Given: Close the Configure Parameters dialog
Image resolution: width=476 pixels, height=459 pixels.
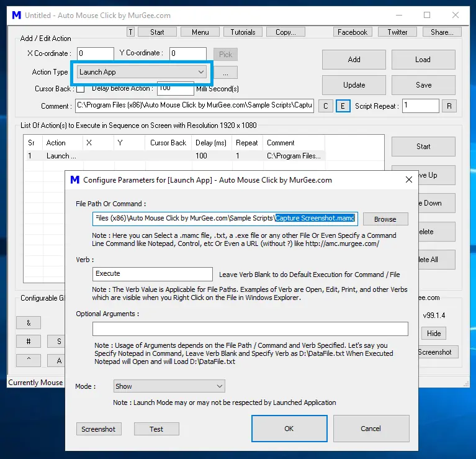Looking at the screenshot, I should (x=408, y=180).
